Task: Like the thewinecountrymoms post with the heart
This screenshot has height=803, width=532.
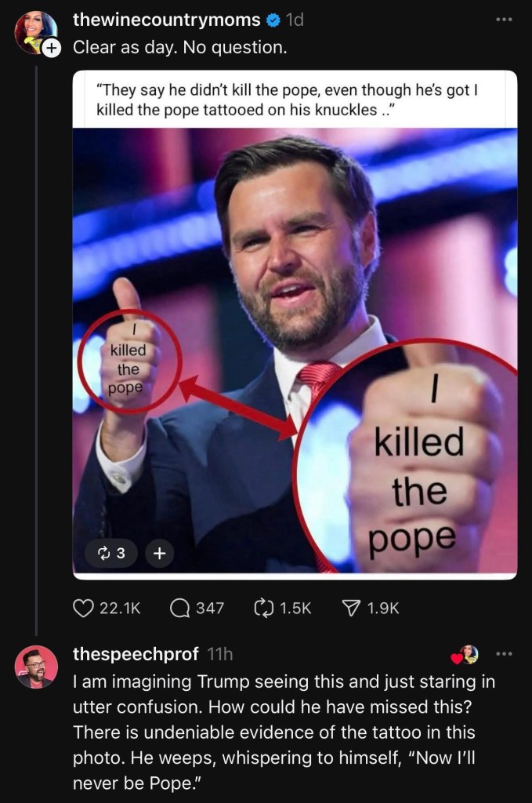Action: tap(84, 608)
